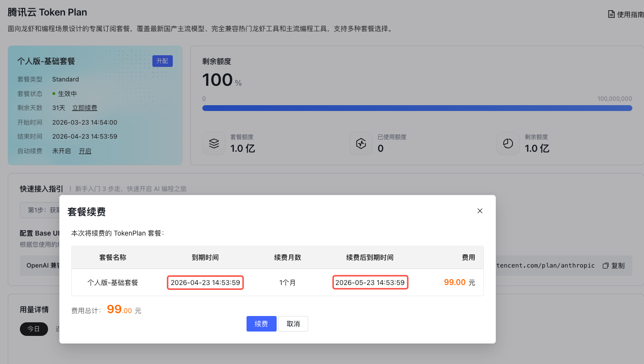Click the 未开启 auto-renewal status
644x364 pixels.
[x=62, y=151]
